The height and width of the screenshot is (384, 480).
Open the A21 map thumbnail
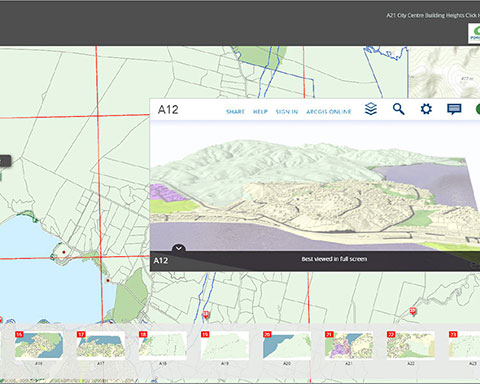pos(349,345)
